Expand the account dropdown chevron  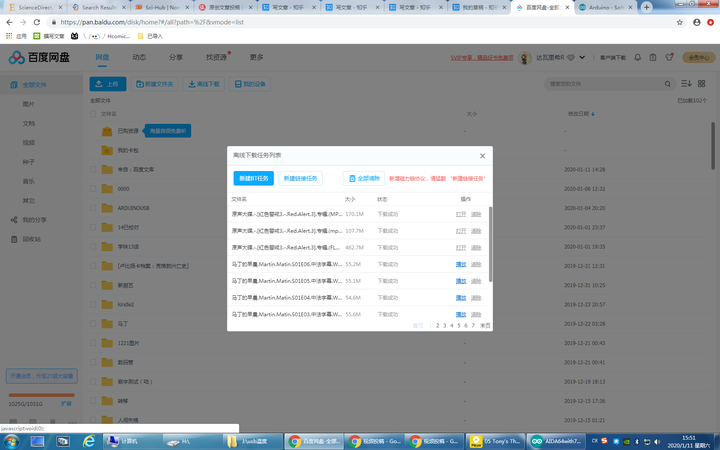(582, 58)
